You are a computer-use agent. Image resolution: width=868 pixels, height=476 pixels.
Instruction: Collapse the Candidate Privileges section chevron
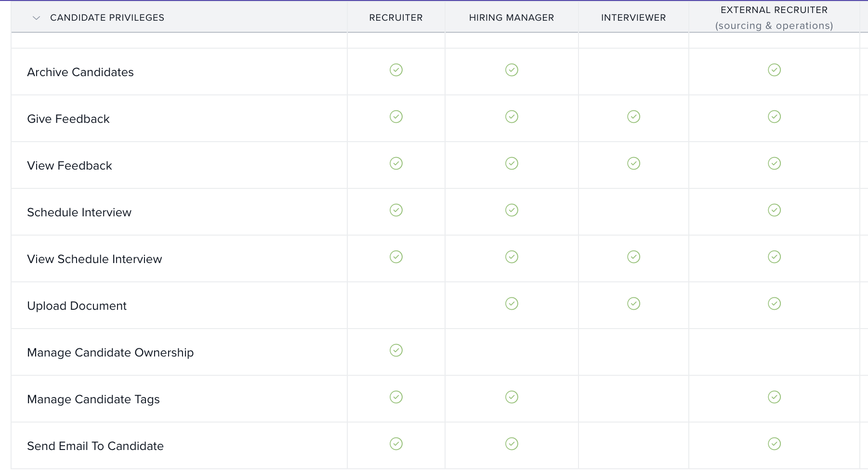36,18
